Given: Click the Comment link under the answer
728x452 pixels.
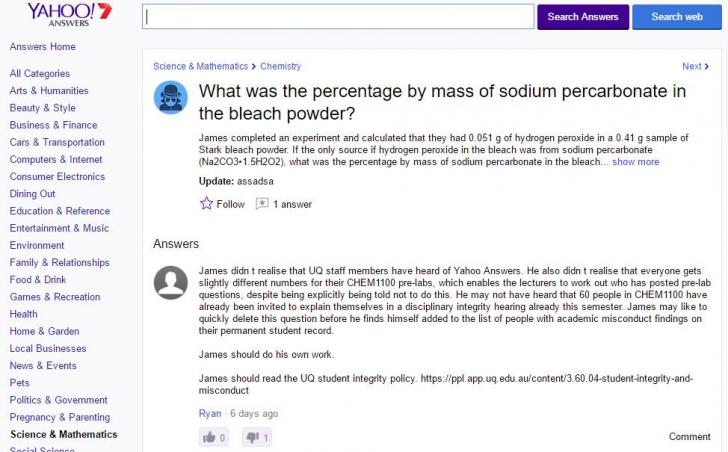Looking at the screenshot, I should pyautogui.click(x=689, y=437).
